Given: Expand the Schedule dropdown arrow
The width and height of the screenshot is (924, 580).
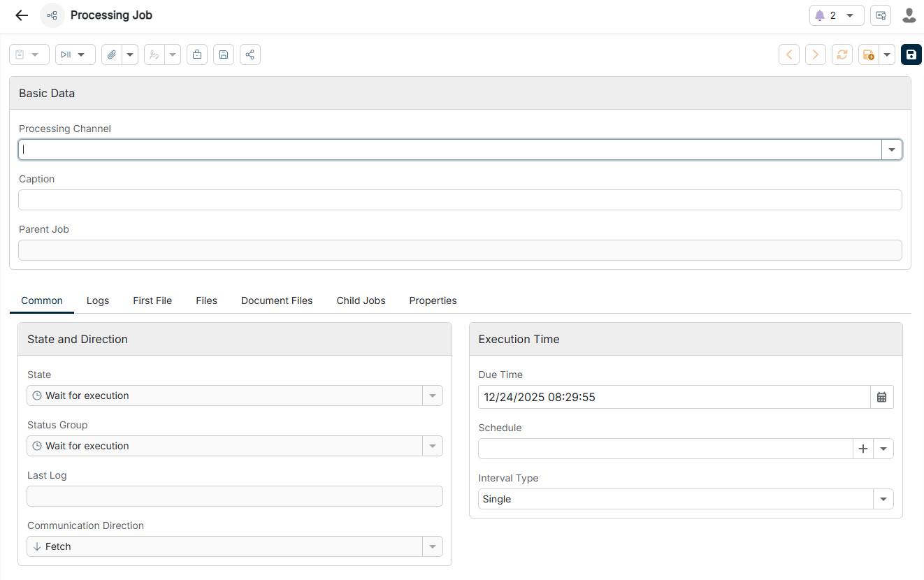Looking at the screenshot, I should [x=883, y=449].
